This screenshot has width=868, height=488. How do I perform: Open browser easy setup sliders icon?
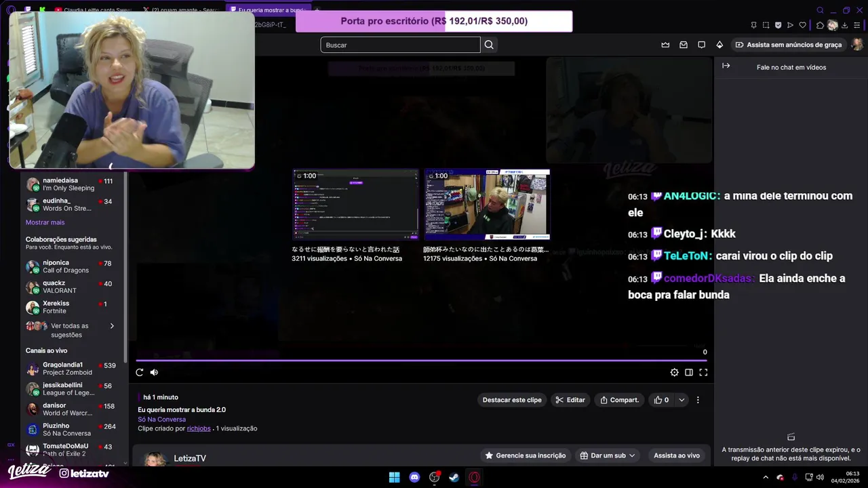point(859,25)
